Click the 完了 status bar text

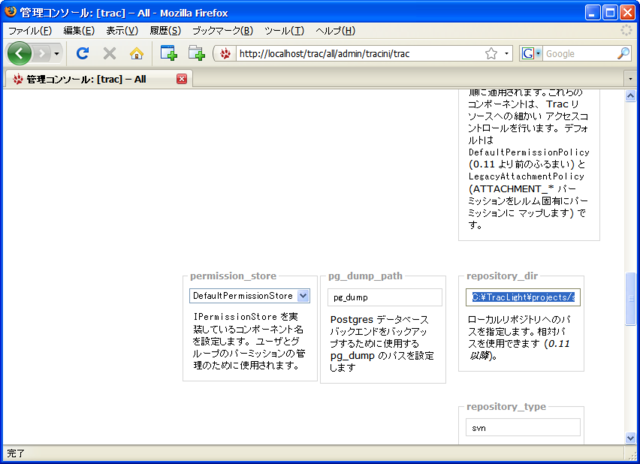pos(16,453)
